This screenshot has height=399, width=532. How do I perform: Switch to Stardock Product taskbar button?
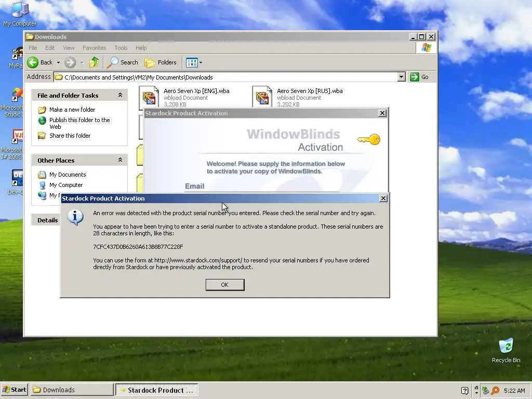pyautogui.click(x=157, y=390)
